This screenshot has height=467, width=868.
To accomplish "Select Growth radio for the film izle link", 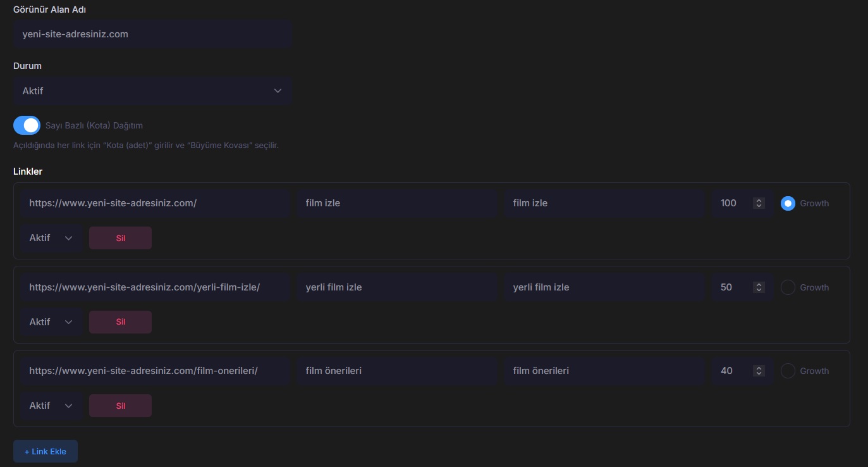I will [x=788, y=203].
